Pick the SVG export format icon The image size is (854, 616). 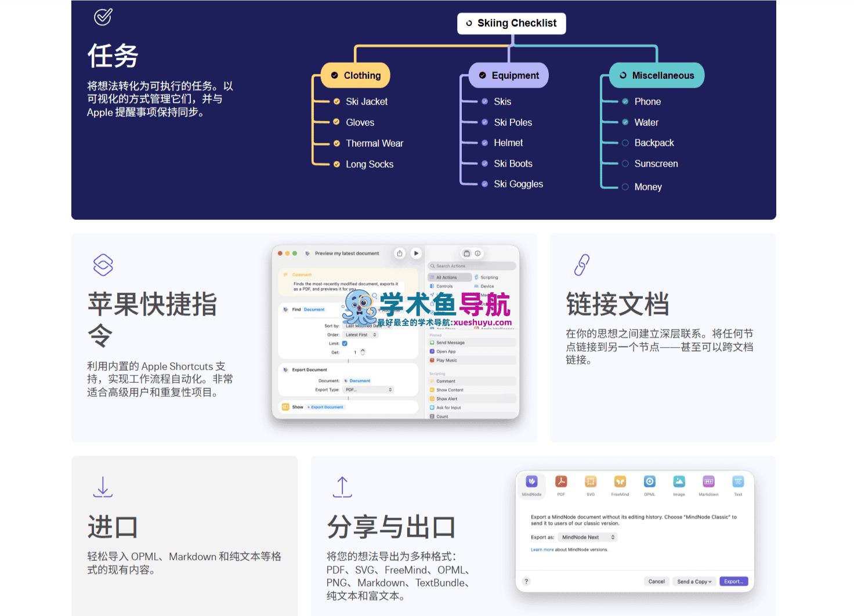(x=591, y=481)
